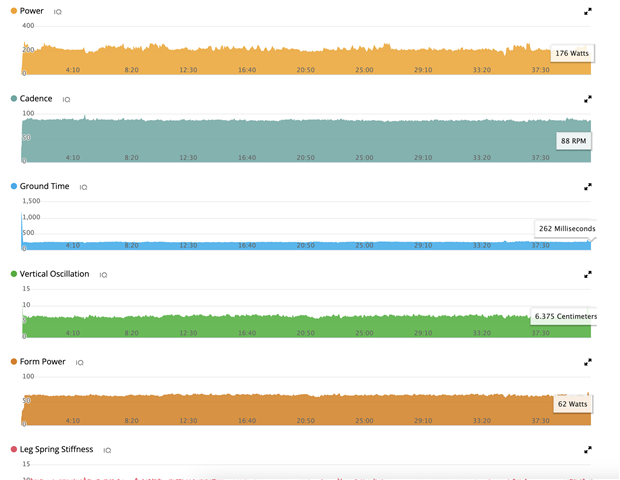620x480 pixels.
Task: Click the blue Ground Time legend dot
Action: pyautogui.click(x=14, y=186)
